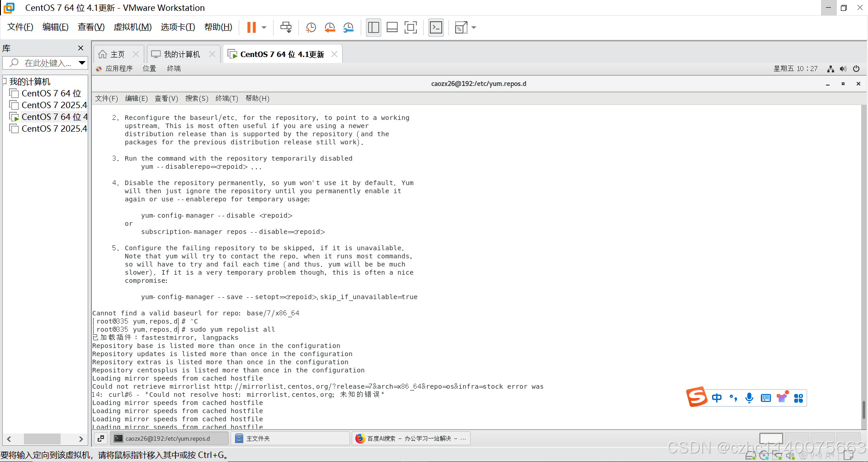This screenshot has height=462, width=868.
Task: Toggle the library sidebar view icon
Action: click(x=373, y=28)
